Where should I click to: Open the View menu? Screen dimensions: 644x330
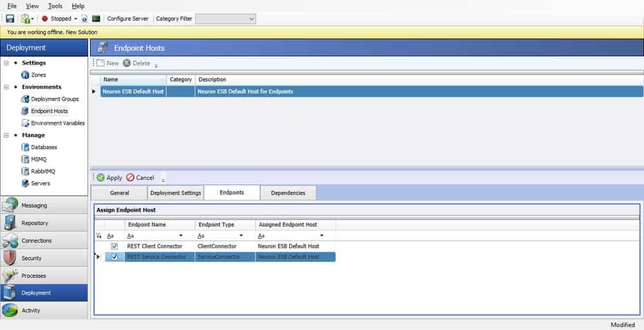pyautogui.click(x=32, y=6)
